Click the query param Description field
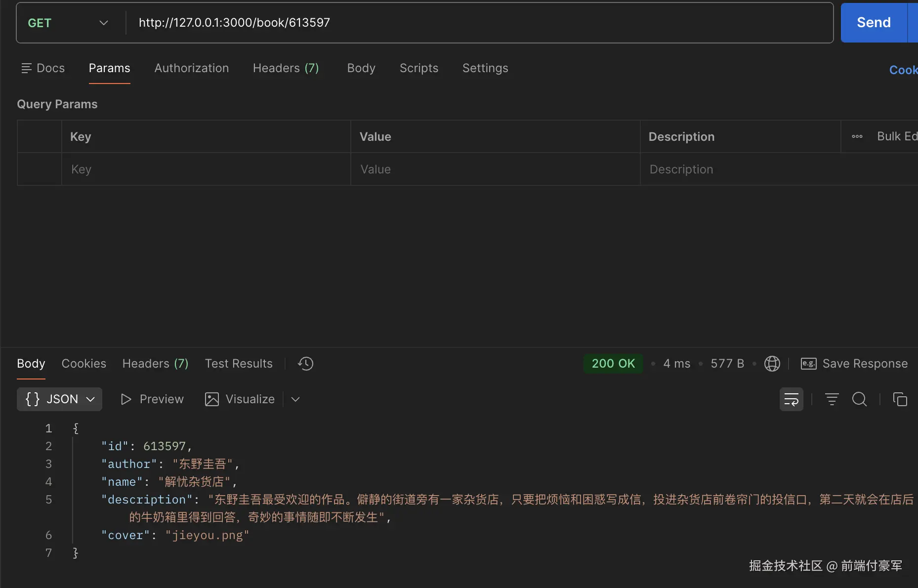The image size is (918, 588). click(x=779, y=169)
